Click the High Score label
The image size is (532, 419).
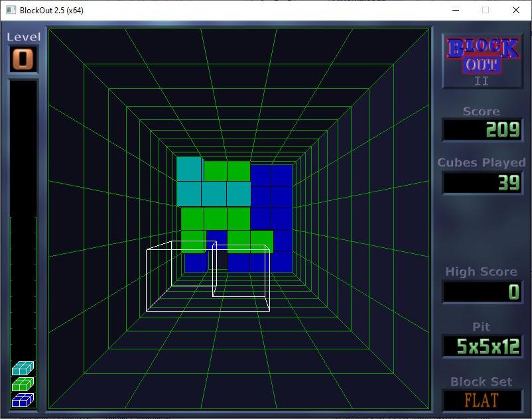tap(481, 272)
